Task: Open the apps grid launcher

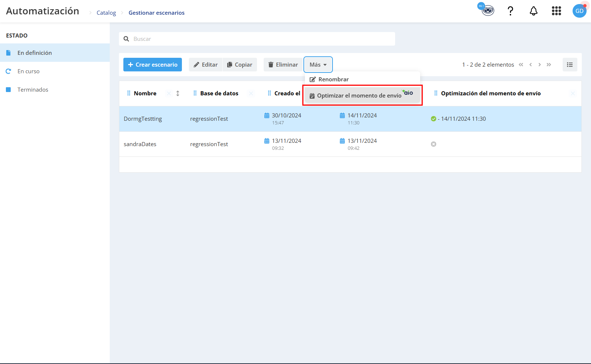Action: (x=556, y=11)
